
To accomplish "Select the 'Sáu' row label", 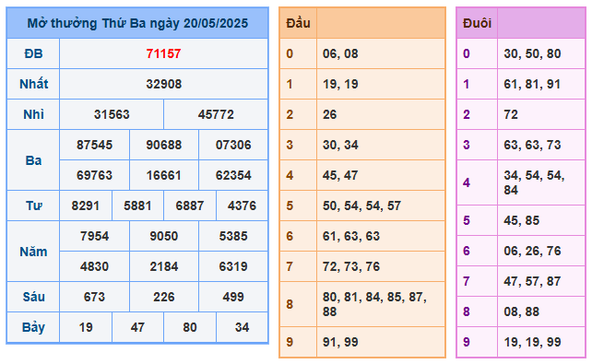I will click(33, 297).
